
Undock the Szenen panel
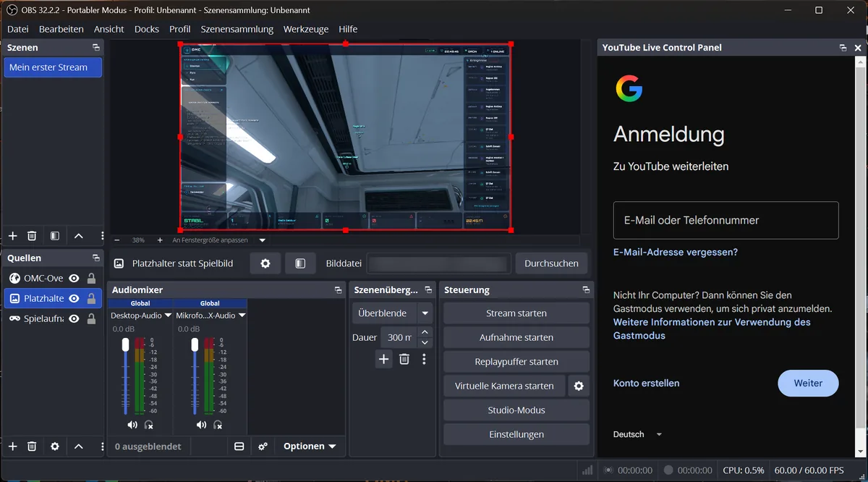tap(96, 47)
